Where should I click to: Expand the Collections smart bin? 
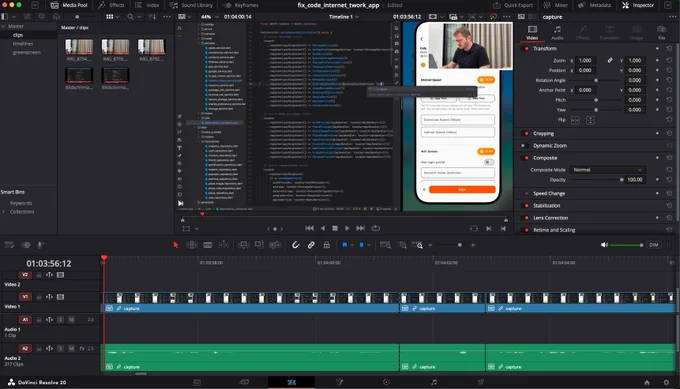click(3, 212)
